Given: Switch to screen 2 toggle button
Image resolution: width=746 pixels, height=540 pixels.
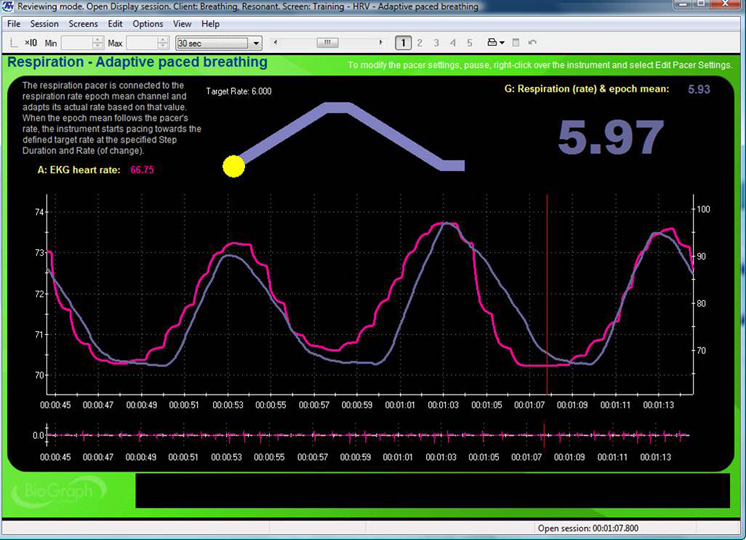Looking at the screenshot, I should (420, 43).
